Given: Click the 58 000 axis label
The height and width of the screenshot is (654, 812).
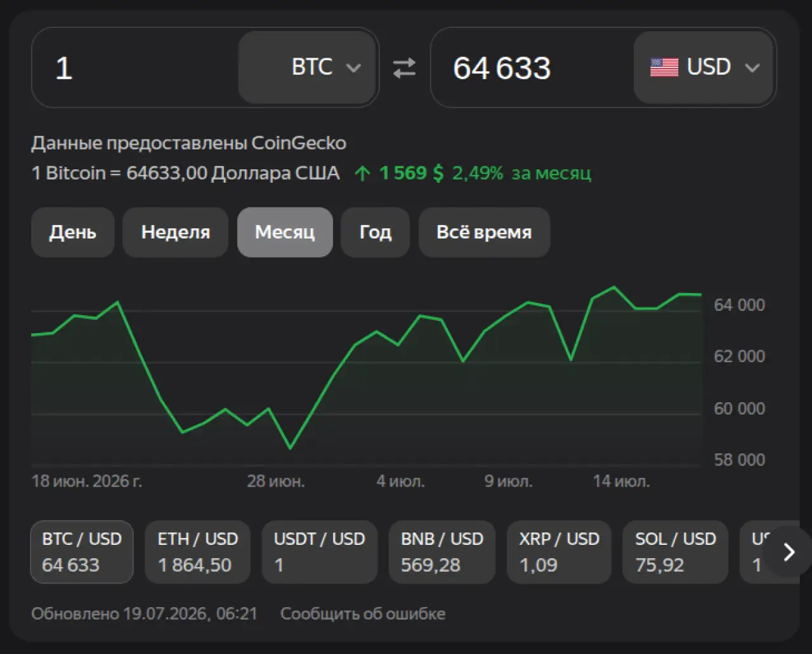Looking at the screenshot, I should pos(740,460).
